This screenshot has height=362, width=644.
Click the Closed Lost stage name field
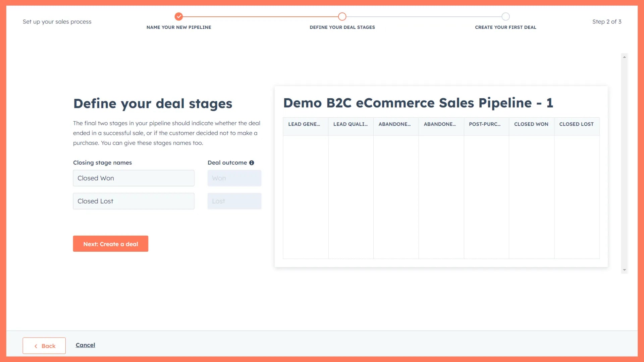[x=133, y=201]
